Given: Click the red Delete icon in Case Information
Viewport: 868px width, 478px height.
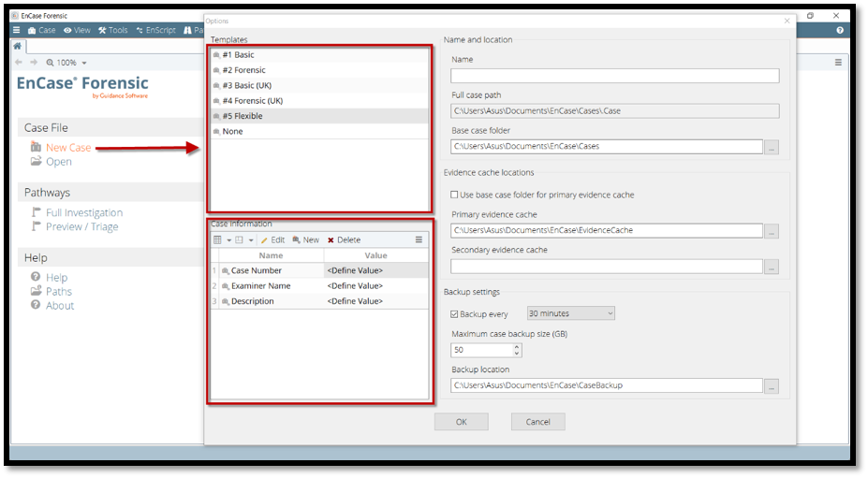Looking at the screenshot, I should click(x=331, y=240).
